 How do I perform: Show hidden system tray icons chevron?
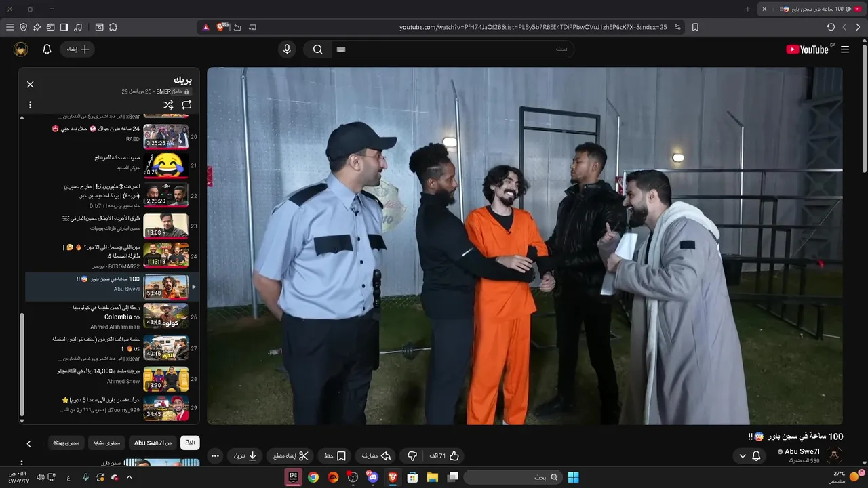(129, 477)
